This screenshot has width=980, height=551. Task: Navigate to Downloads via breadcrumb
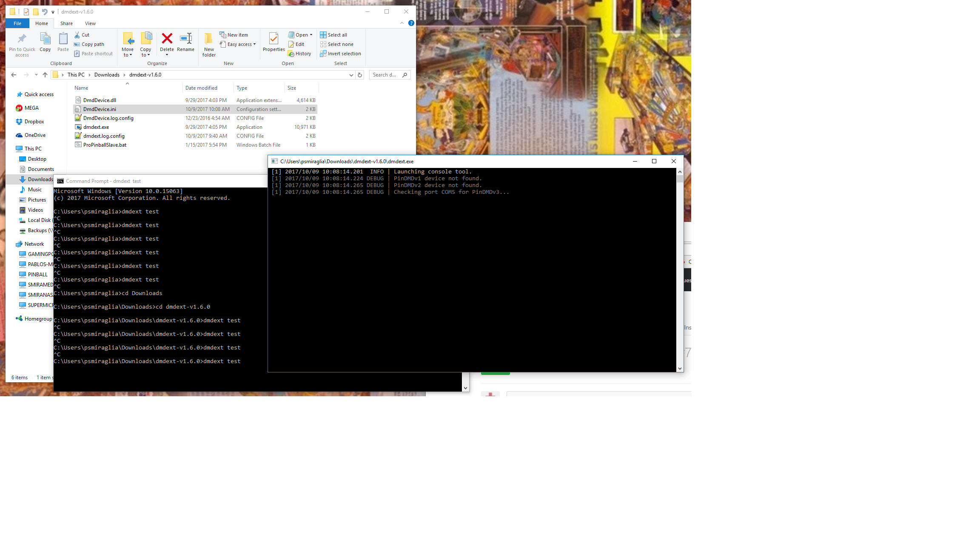pos(107,74)
